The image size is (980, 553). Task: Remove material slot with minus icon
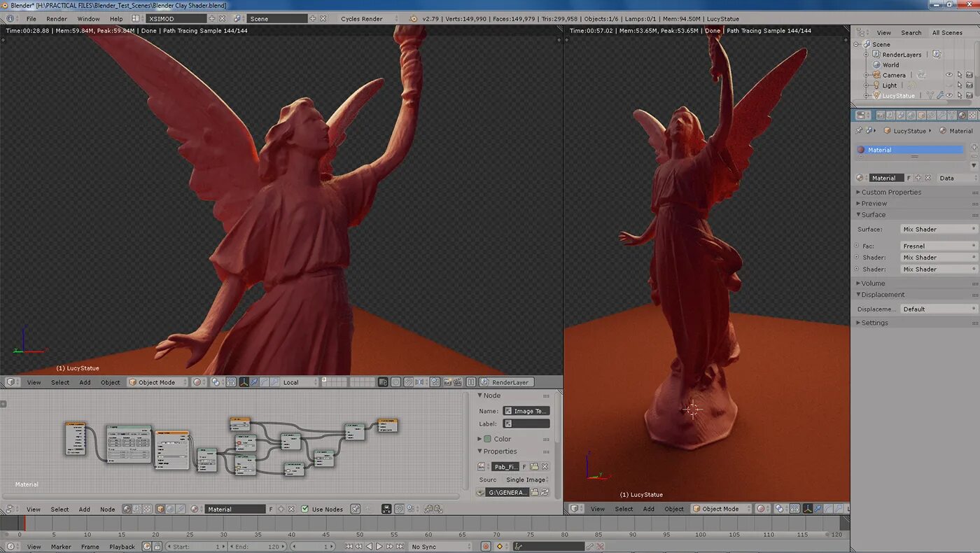point(973,155)
